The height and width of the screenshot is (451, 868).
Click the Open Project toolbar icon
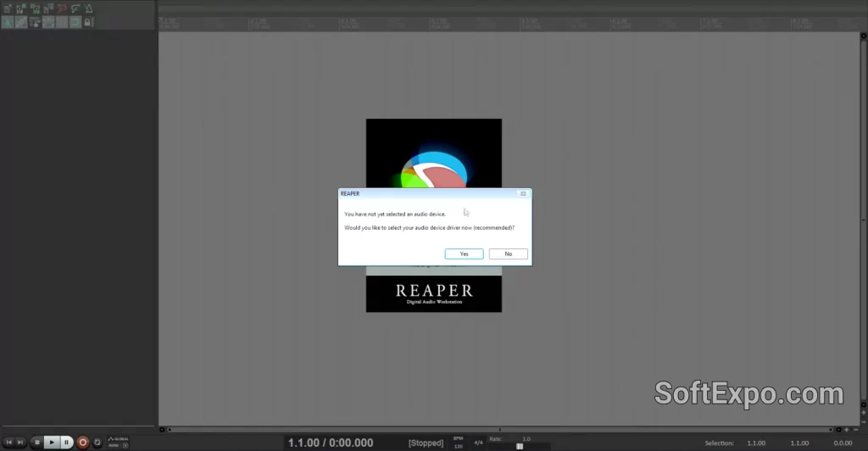pyautogui.click(x=21, y=8)
